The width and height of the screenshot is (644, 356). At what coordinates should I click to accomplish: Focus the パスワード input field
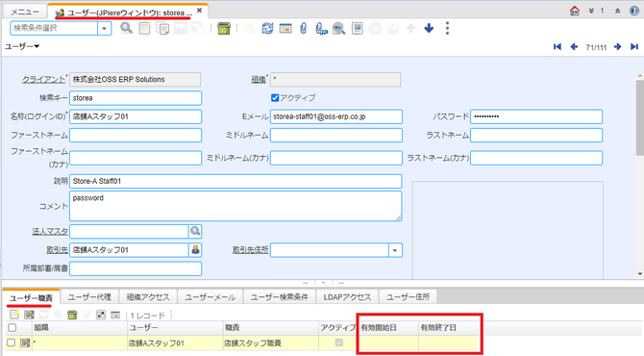pos(536,116)
